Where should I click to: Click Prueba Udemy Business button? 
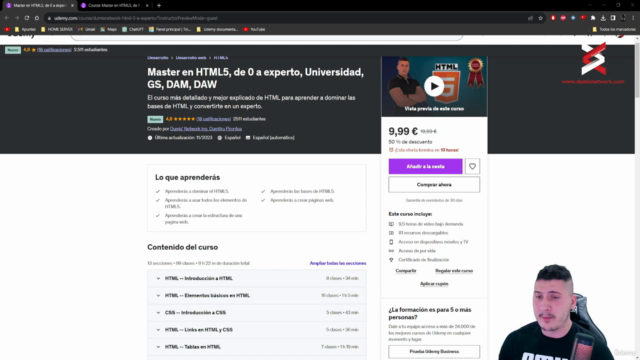pyautogui.click(x=434, y=351)
